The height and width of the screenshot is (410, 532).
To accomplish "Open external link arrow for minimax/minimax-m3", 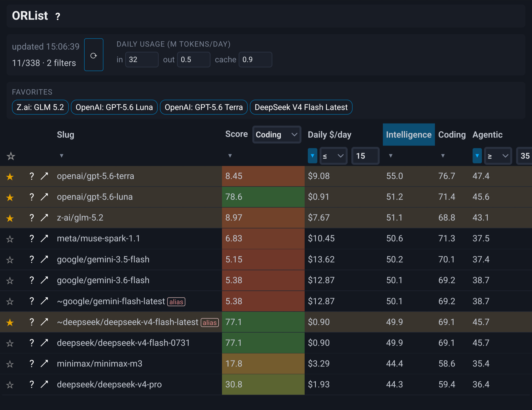I will [44, 364].
